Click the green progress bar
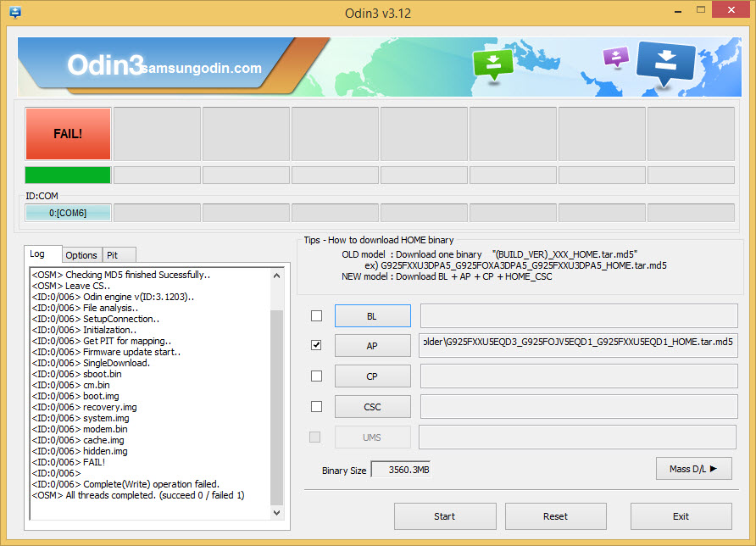Image resolution: width=756 pixels, height=546 pixels. (68, 175)
